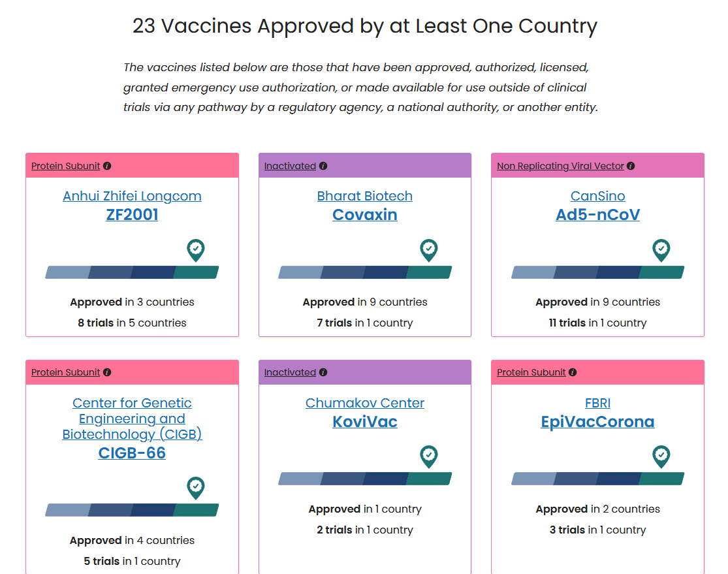Click info icon beside Protein Subunit on EpiVacCorona card
Image resolution: width=728 pixels, height=574 pixels.
click(573, 372)
